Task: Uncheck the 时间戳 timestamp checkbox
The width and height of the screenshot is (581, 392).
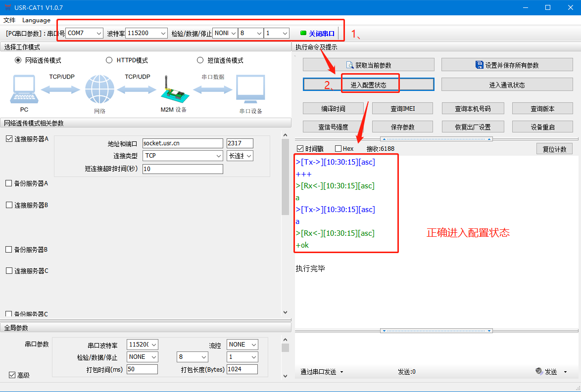Action: [300, 149]
